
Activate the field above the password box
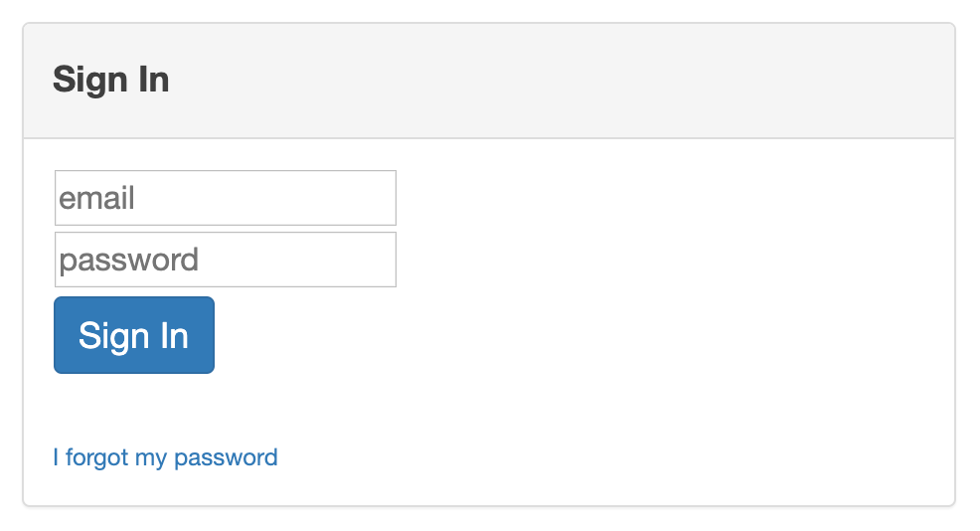[226, 198]
